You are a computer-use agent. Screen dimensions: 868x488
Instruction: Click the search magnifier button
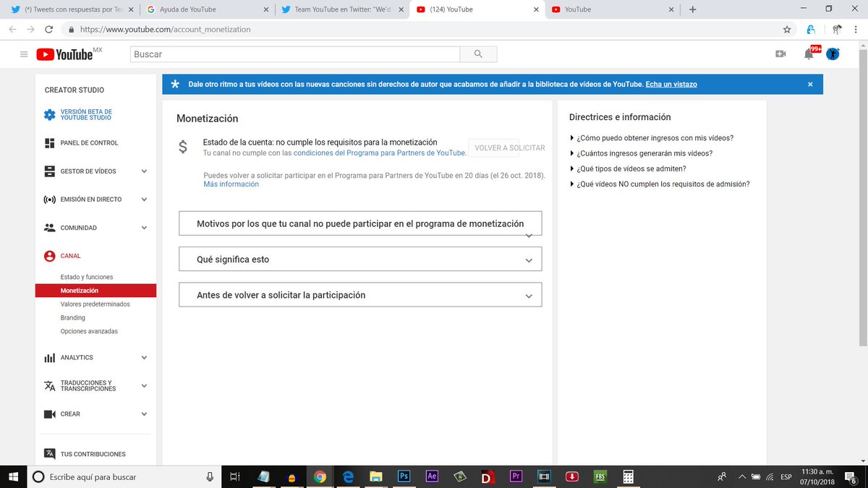(478, 54)
